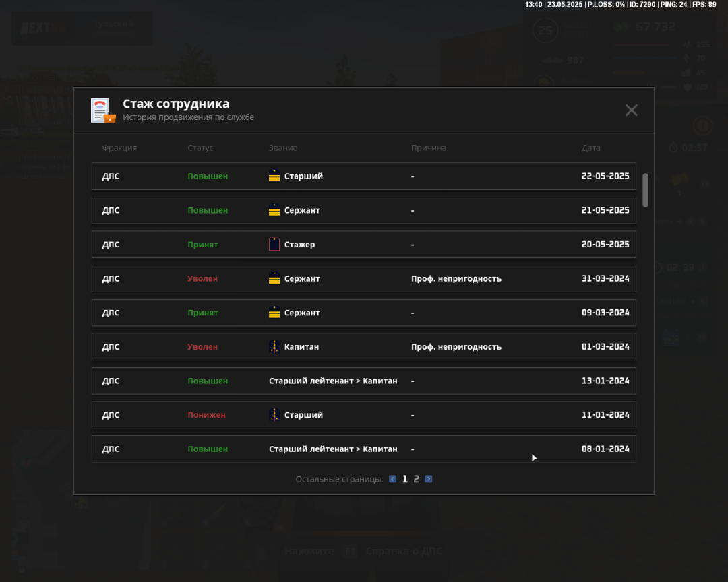Click Проф. непригодность reason dated 01-03-2024
Screen dimensions: 728x582
click(456, 347)
